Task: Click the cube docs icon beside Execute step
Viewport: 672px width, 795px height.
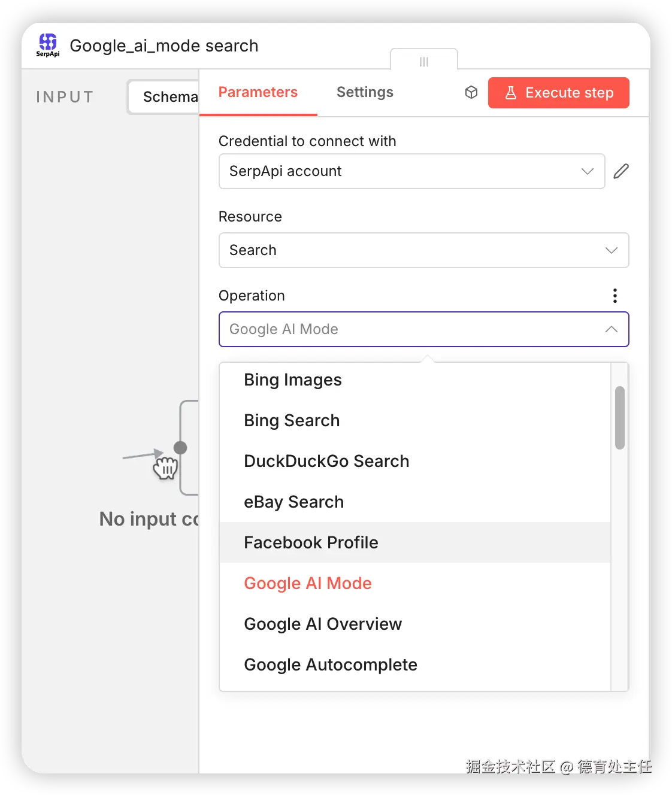Action: [471, 92]
